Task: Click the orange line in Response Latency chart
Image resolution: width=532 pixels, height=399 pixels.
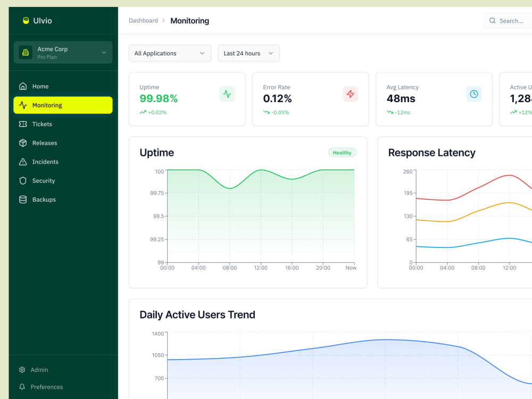Action: point(478,211)
